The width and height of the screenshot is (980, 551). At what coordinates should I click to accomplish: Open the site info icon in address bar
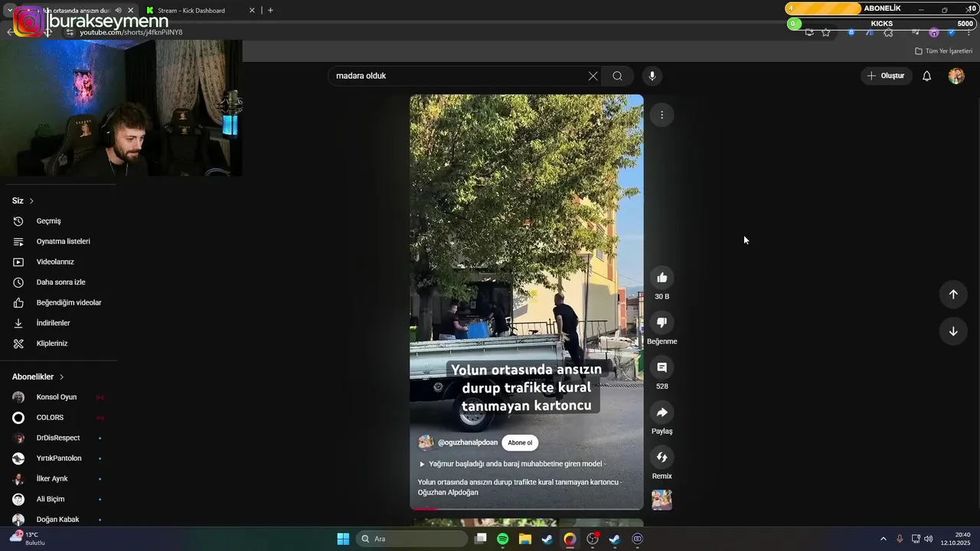pyautogui.click(x=70, y=32)
